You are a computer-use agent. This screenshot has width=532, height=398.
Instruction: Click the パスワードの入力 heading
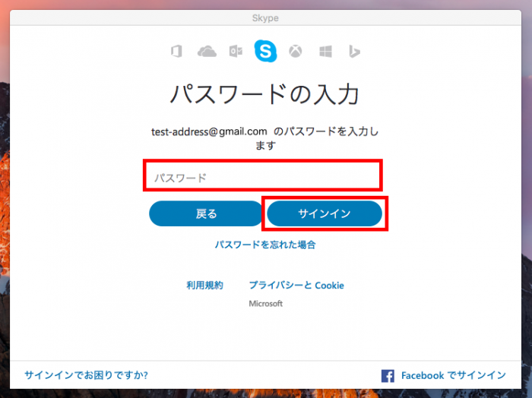264,94
